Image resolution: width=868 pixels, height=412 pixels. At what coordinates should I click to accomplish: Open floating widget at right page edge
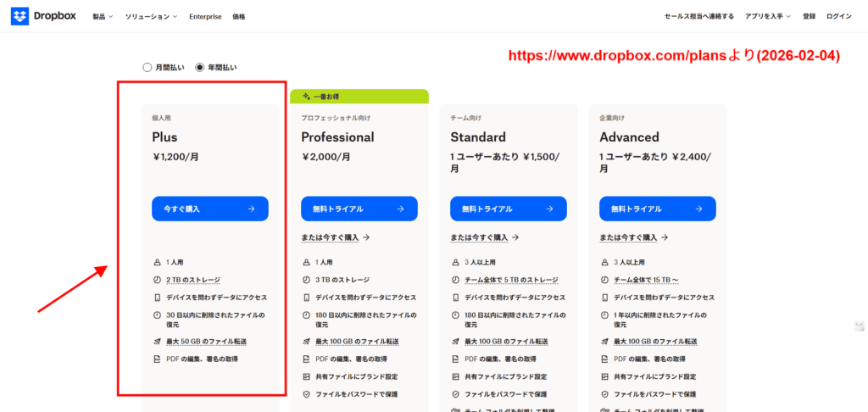pyautogui.click(x=859, y=326)
